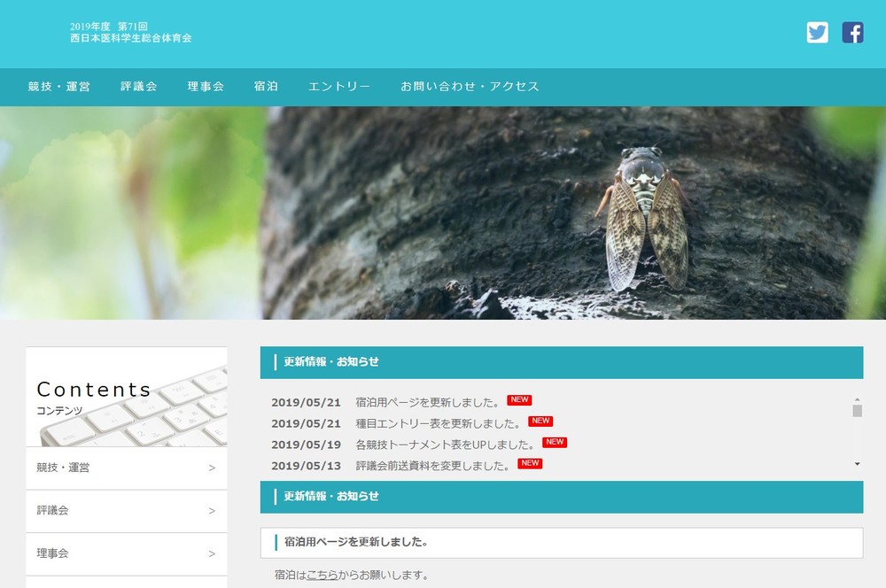This screenshot has height=588, width=886.
Task: Open the エントリー menu item
Action: click(x=339, y=87)
